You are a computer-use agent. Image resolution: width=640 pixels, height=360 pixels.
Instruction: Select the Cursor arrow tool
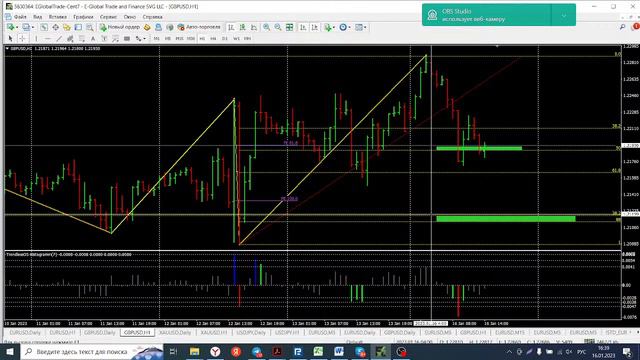coord(10,38)
